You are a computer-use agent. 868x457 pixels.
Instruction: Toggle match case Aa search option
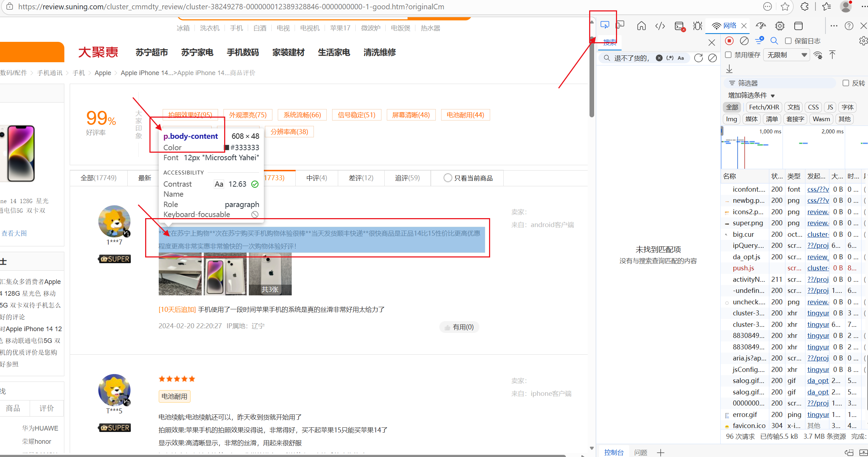pos(681,58)
